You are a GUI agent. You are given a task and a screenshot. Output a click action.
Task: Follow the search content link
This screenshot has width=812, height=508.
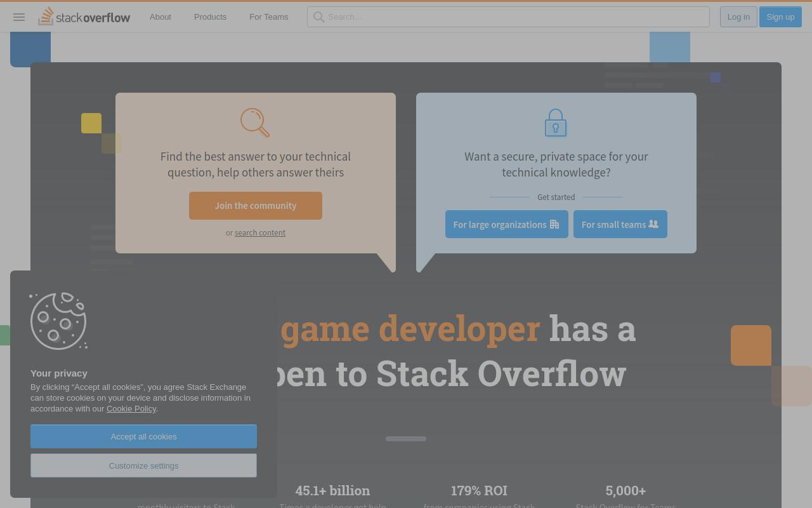point(260,233)
